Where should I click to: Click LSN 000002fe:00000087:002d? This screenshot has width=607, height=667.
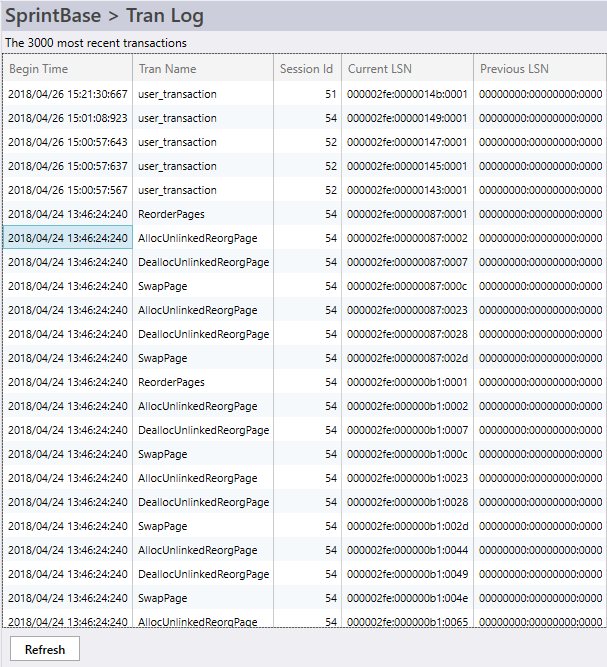click(x=407, y=358)
